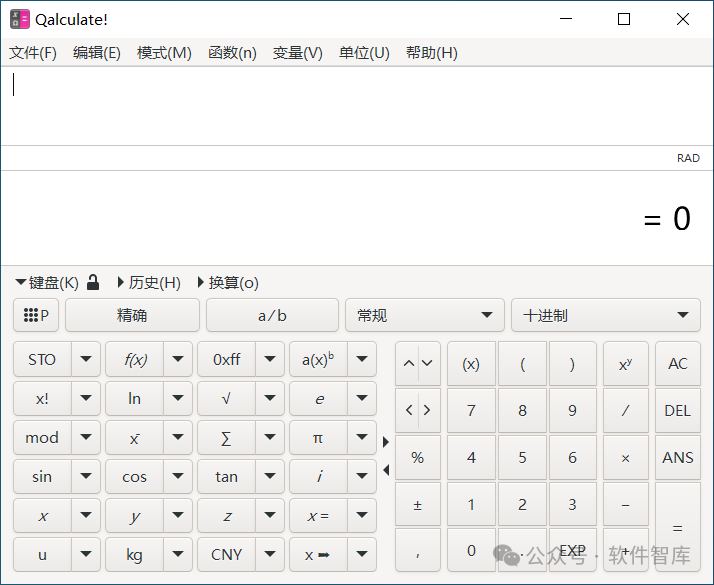This screenshot has height=585, width=714.
Task: Expand the 历史(H) history panel
Action: [149, 283]
